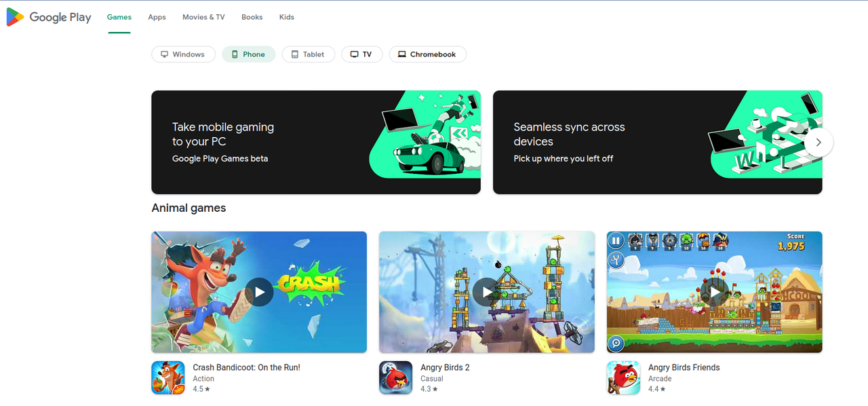The height and width of the screenshot is (406, 868).
Task: Open the Games tab
Action: coord(119,17)
